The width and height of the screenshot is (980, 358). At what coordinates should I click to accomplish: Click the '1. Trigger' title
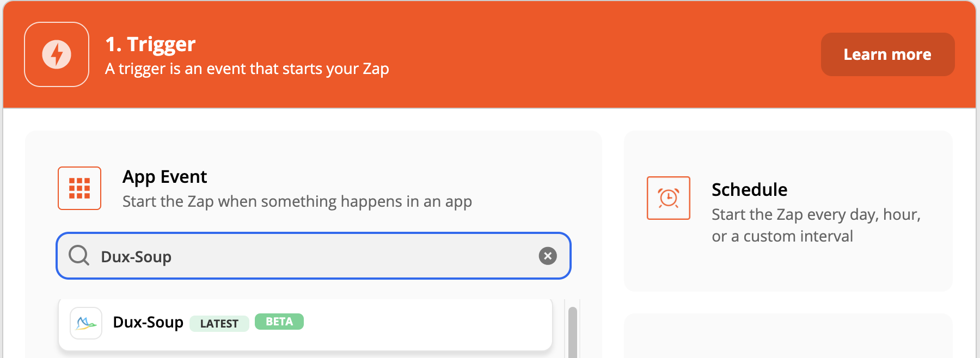150,44
